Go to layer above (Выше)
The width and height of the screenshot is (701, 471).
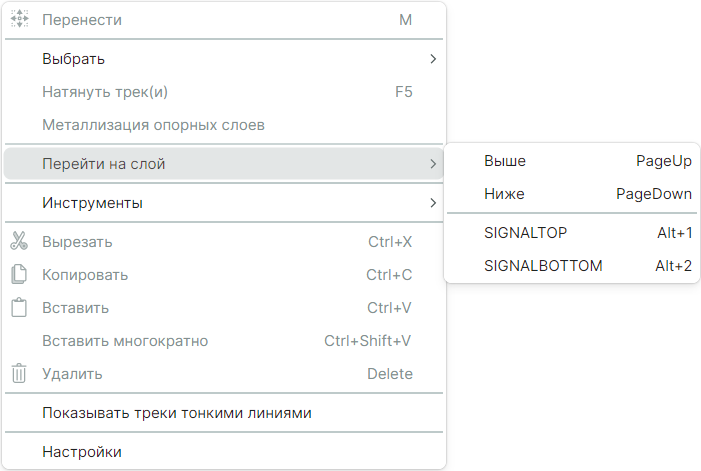(505, 160)
